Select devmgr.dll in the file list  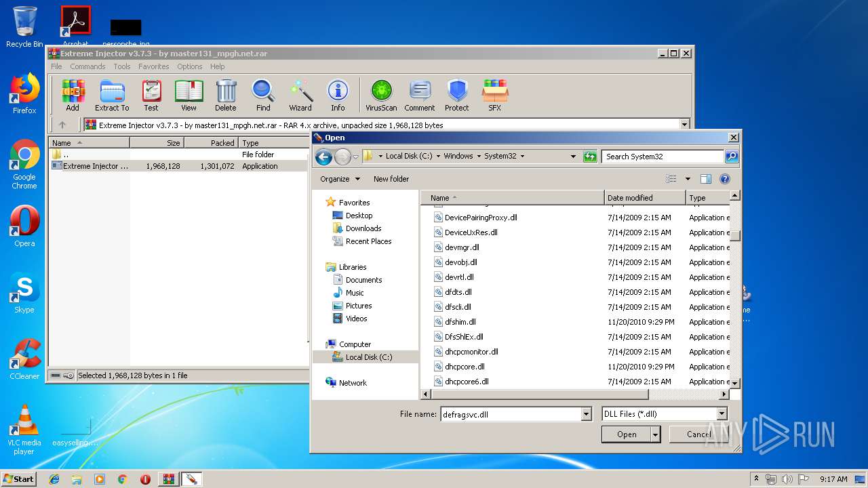[462, 247]
